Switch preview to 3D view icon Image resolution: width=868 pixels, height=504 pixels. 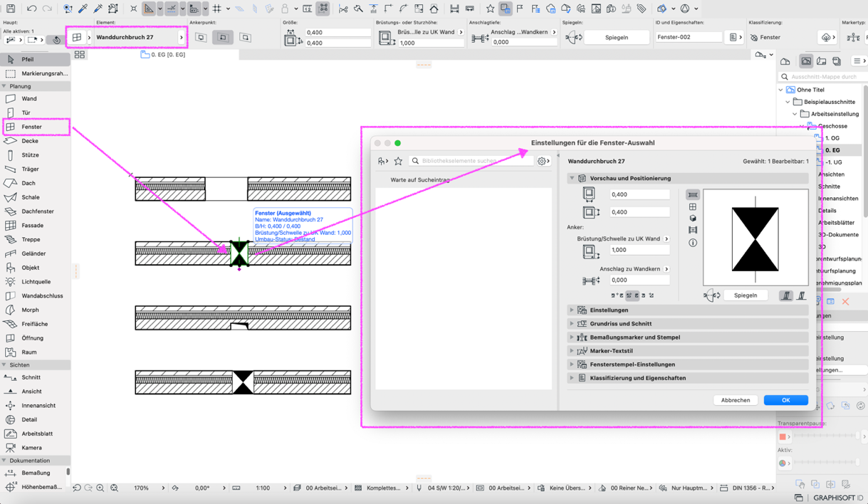tap(693, 219)
